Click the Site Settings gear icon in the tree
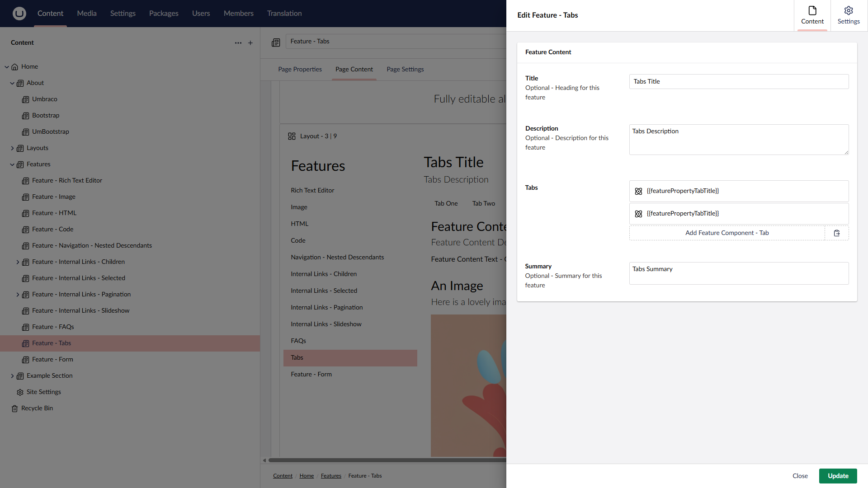The image size is (868, 488). [x=20, y=392]
